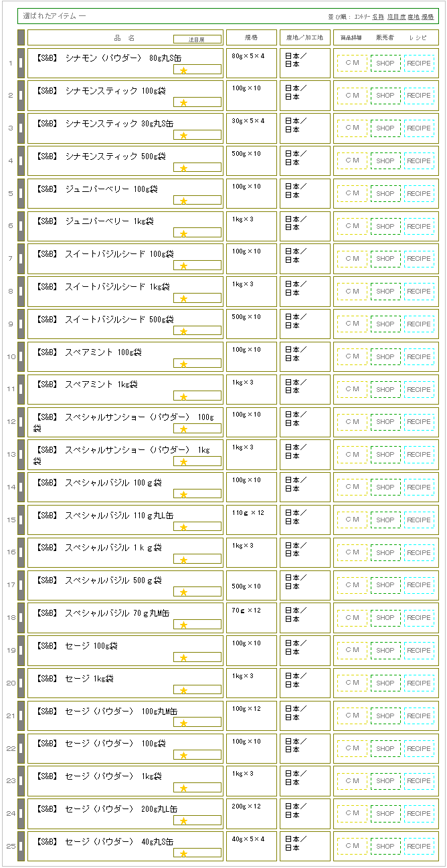
Task: Sort the list by 名称 link
Action: pos(378,16)
